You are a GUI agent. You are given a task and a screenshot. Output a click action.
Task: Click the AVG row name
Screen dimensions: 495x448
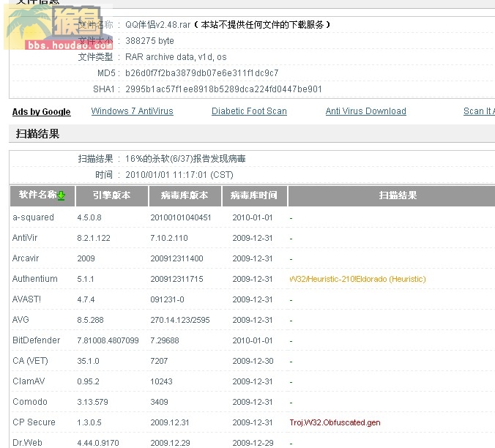coord(21,320)
